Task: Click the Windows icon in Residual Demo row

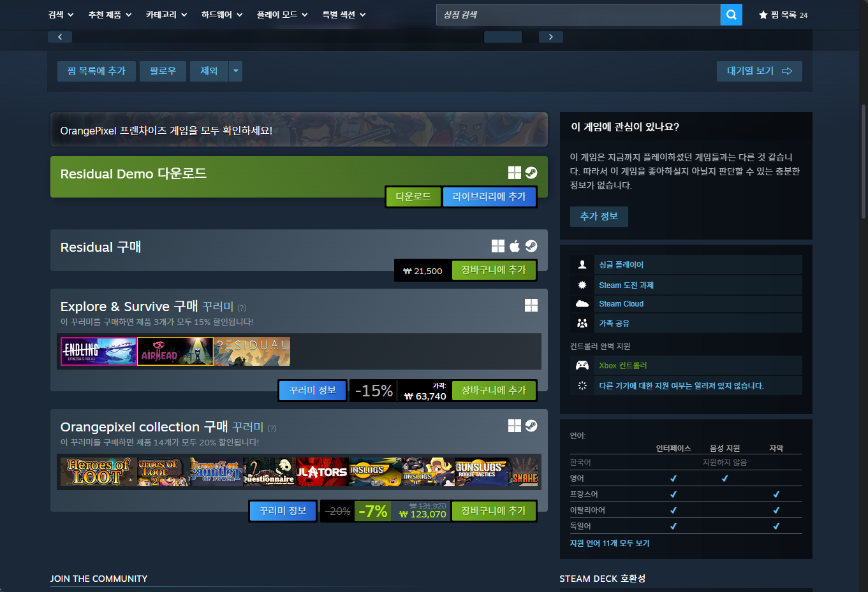Action: click(515, 173)
